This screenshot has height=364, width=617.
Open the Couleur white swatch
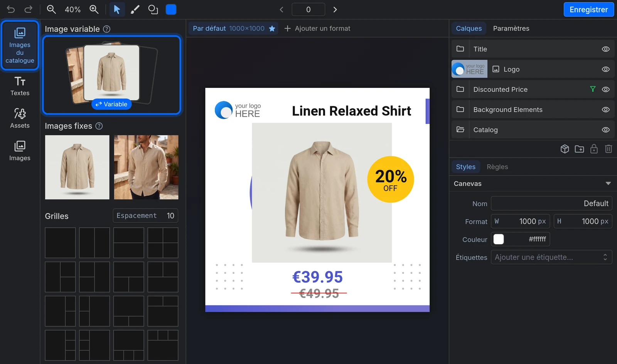(499, 239)
